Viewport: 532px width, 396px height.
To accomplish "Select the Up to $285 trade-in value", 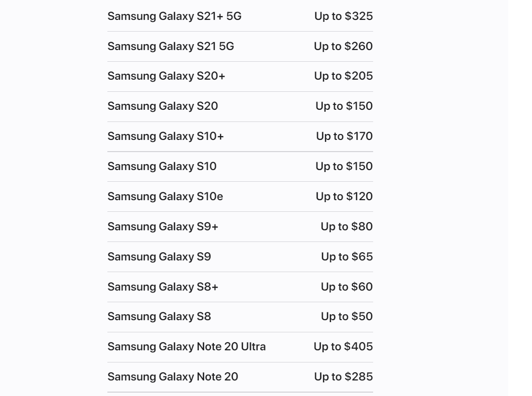I will (343, 377).
